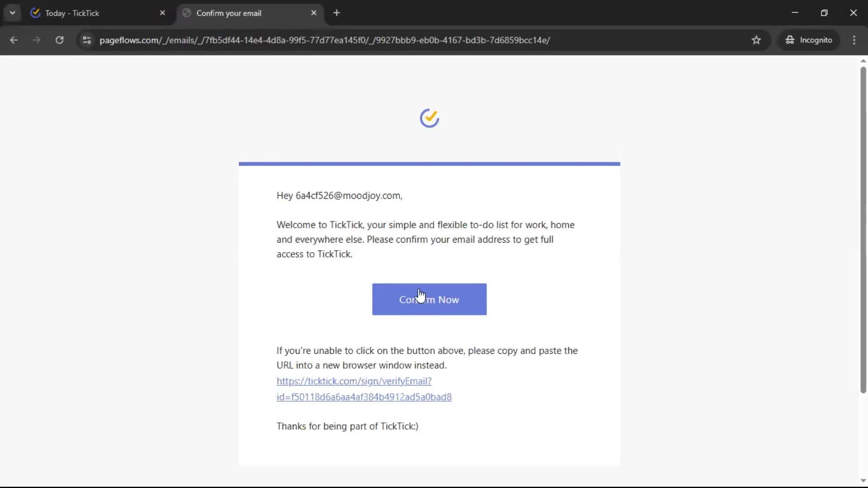The height and width of the screenshot is (488, 868).
Task: Close the Confirm your email tab
Action: [x=314, y=13]
